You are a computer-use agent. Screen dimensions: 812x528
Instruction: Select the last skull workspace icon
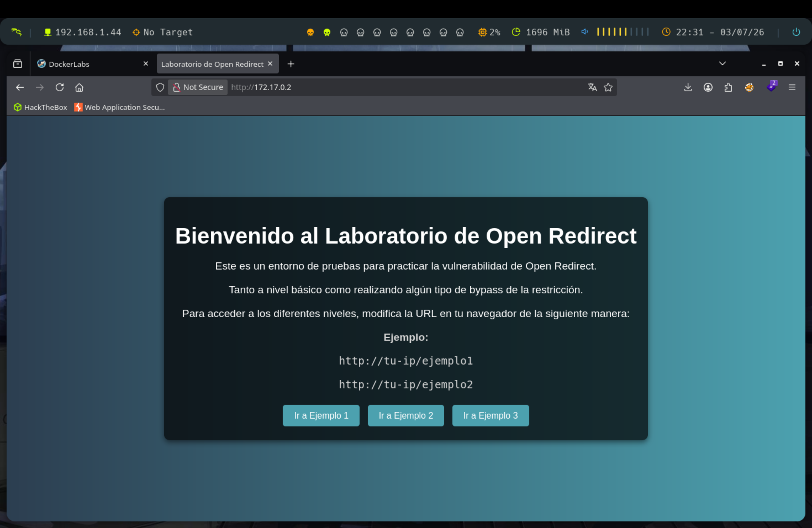click(460, 32)
